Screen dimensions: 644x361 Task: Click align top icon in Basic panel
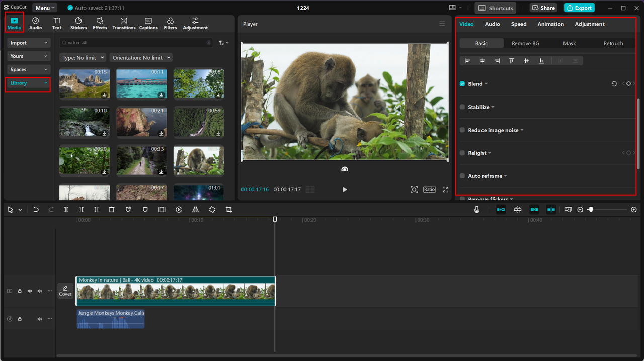click(512, 61)
